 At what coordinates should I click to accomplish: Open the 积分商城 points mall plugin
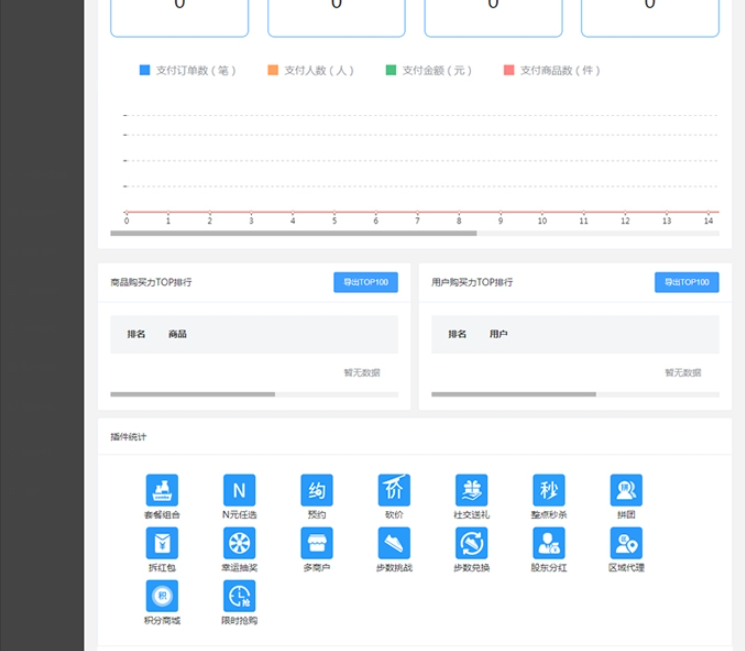click(162, 596)
